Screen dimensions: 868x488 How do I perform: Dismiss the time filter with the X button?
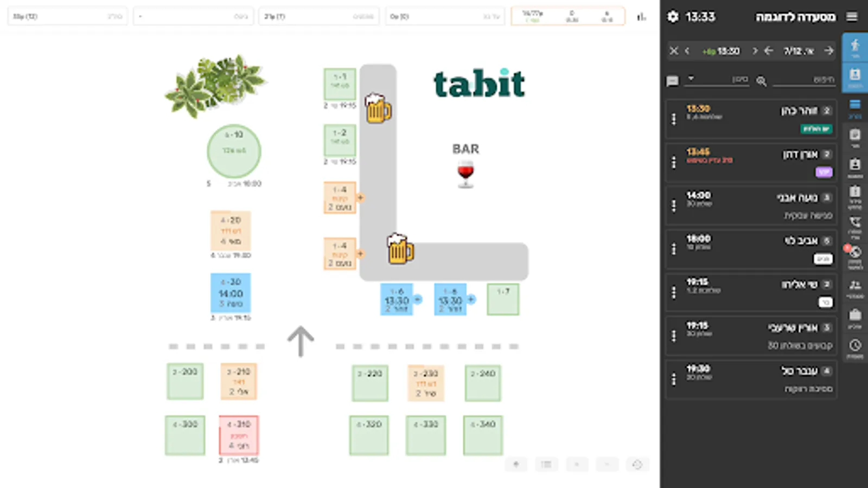(x=674, y=50)
